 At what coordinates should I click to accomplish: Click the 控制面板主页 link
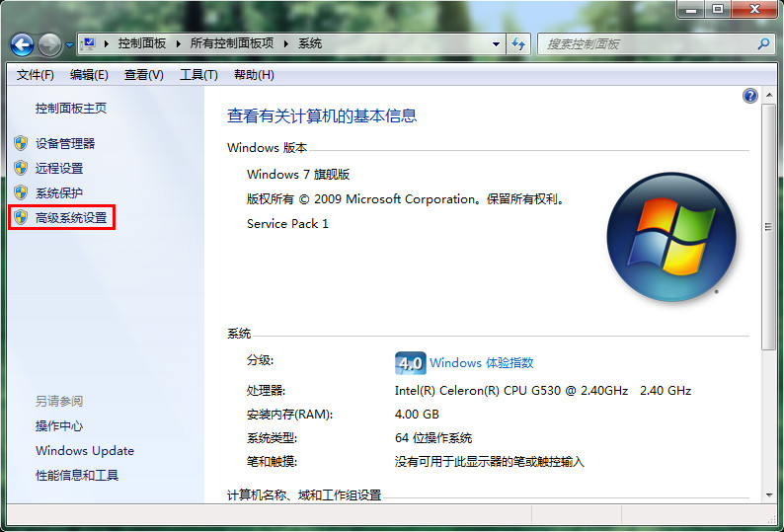point(70,109)
